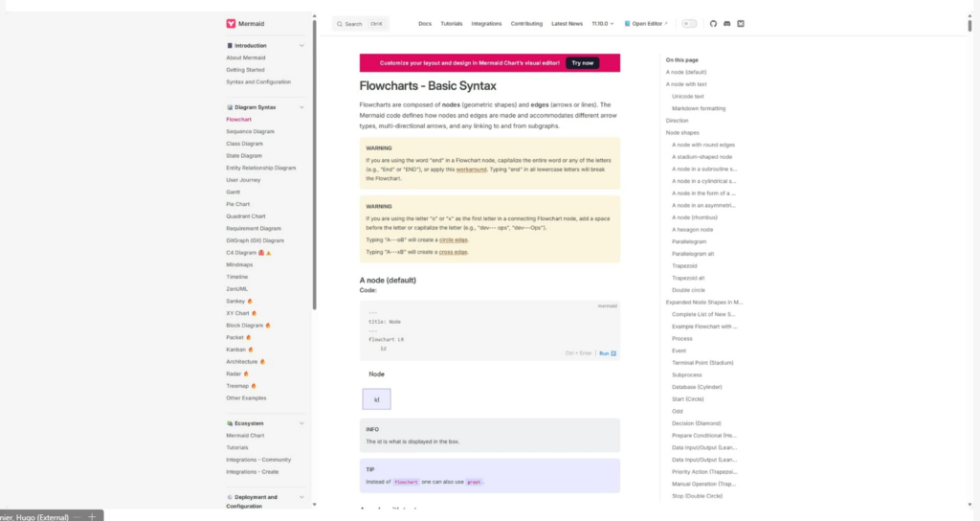
Task: Click the Try now button
Action: point(583,63)
